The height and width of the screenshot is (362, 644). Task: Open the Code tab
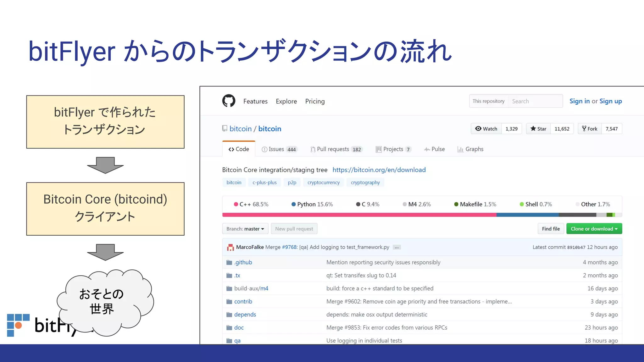click(x=239, y=149)
